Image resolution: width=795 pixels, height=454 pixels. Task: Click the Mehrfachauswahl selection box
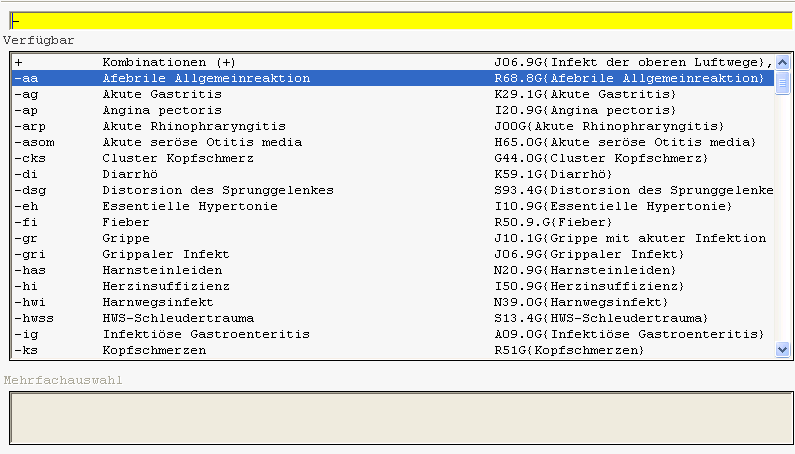click(401, 418)
